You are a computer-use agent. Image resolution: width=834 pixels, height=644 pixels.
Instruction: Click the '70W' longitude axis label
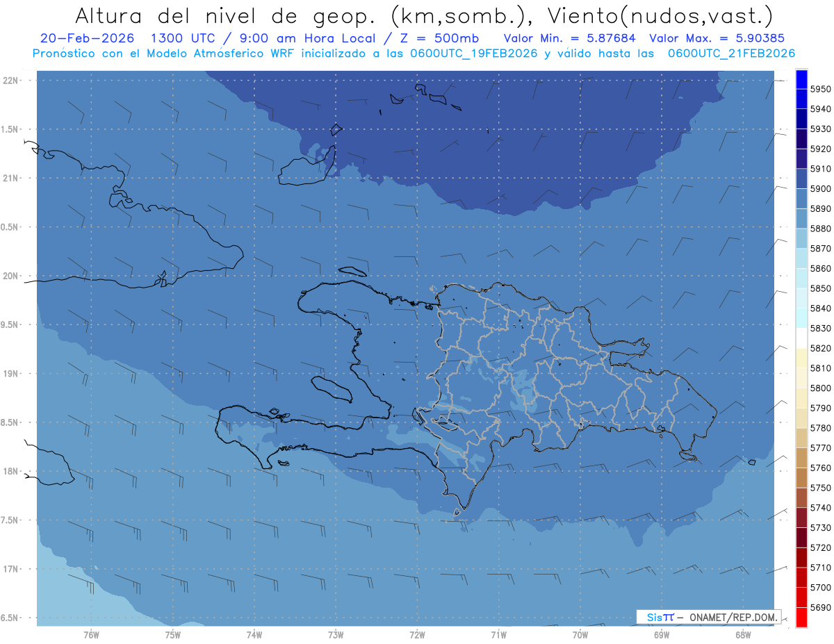[580, 634]
